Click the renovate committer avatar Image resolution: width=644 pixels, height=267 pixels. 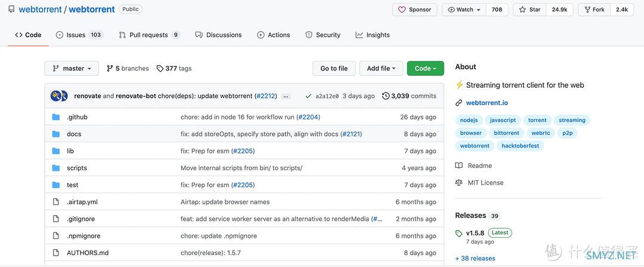[56, 96]
